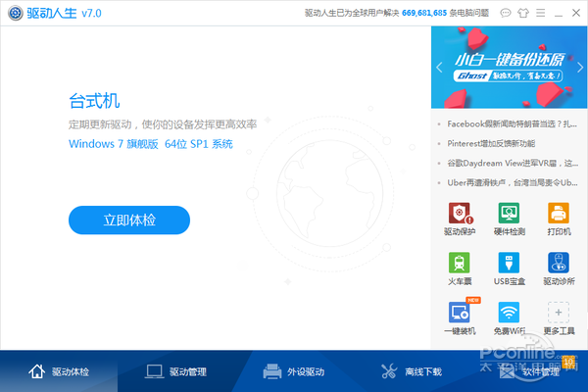Launch the 硬件检测 hardware detection tool
This screenshot has width=588, height=392.
[509, 219]
